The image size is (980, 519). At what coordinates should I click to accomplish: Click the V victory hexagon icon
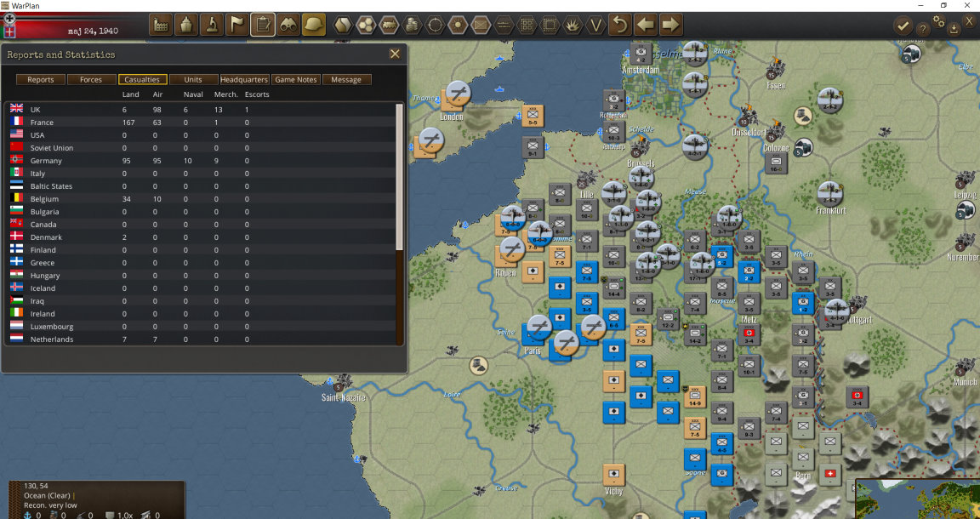tap(596, 25)
